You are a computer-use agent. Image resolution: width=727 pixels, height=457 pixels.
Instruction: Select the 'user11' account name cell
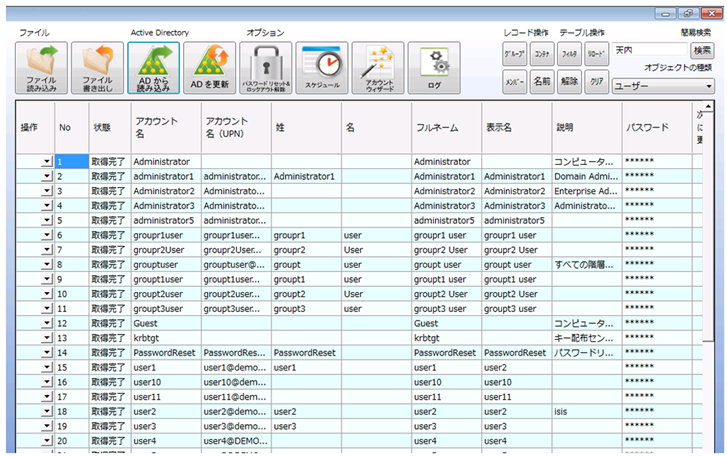tap(166, 397)
